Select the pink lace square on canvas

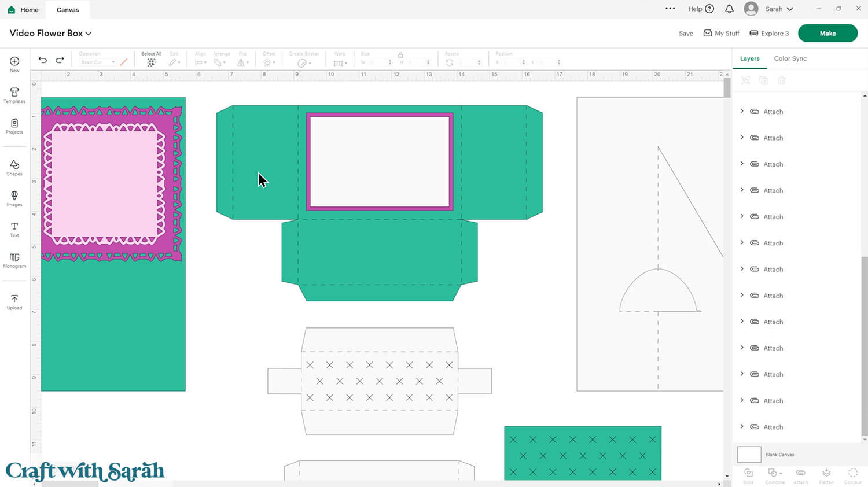(x=104, y=183)
